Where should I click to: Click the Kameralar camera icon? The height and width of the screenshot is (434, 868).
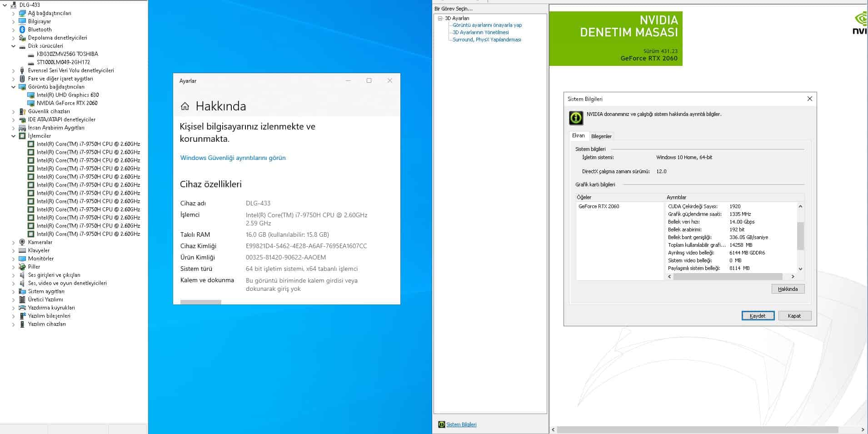(22, 242)
